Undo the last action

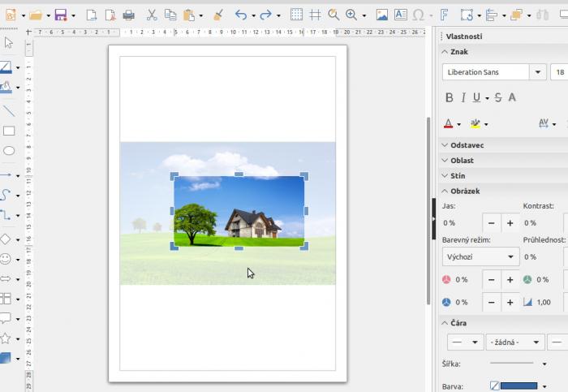coord(241,15)
